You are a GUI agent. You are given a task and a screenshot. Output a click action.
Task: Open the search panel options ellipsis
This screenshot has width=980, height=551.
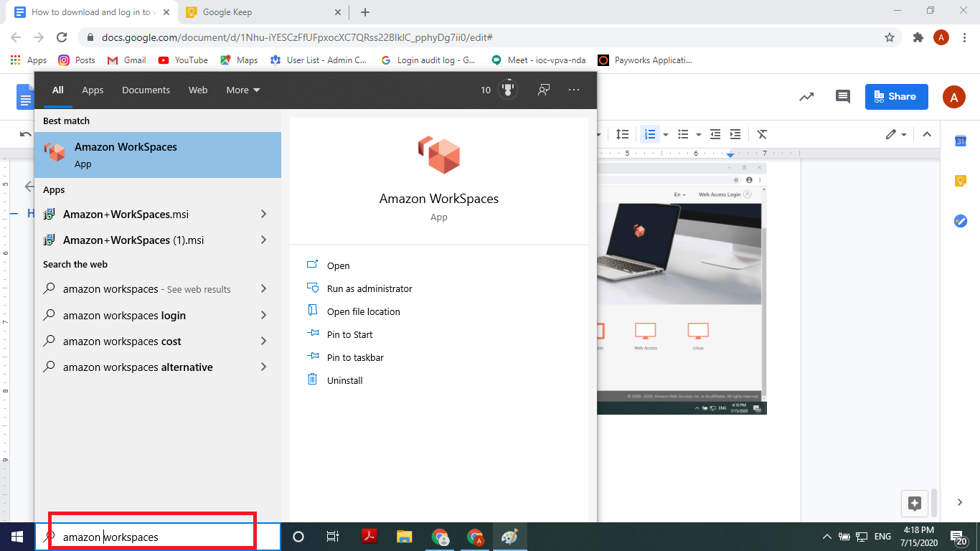[x=574, y=90]
